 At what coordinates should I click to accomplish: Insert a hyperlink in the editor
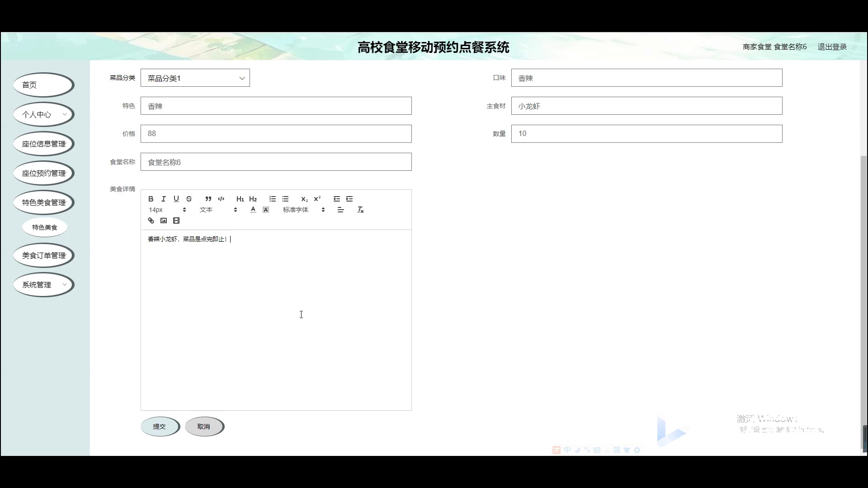click(x=151, y=221)
